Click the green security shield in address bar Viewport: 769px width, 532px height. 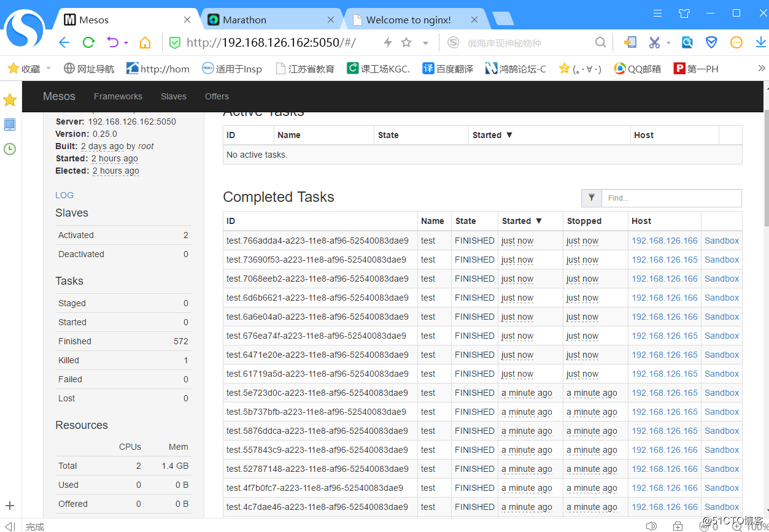pyautogui.click(x=175, y=42)
